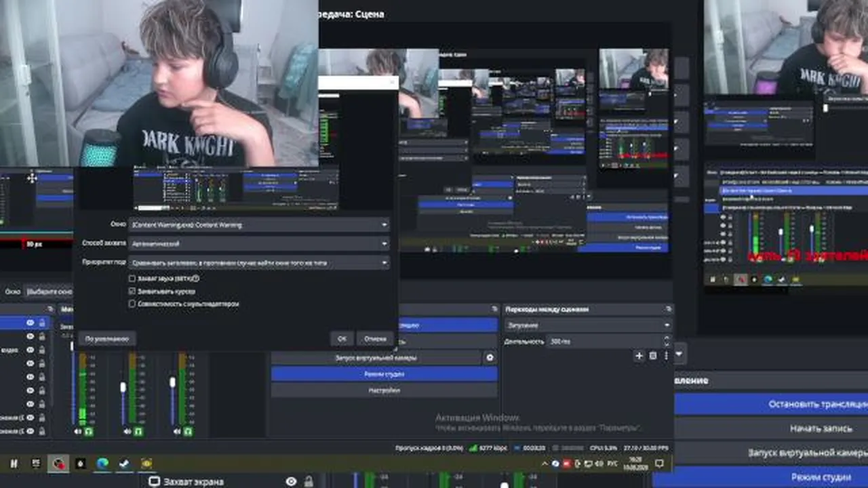Toggle the green monitoring icon of the rightmost mixer channel

click(x=189, y=431)
